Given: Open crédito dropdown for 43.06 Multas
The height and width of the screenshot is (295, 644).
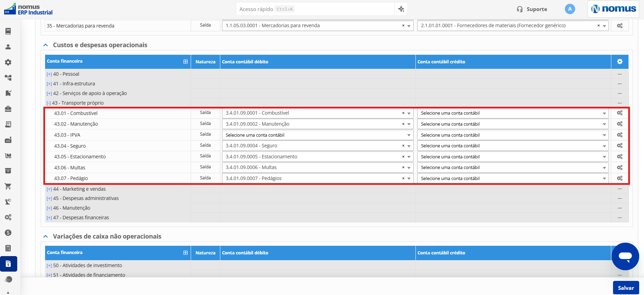Looking at the screenshot, I should point(513,167).
